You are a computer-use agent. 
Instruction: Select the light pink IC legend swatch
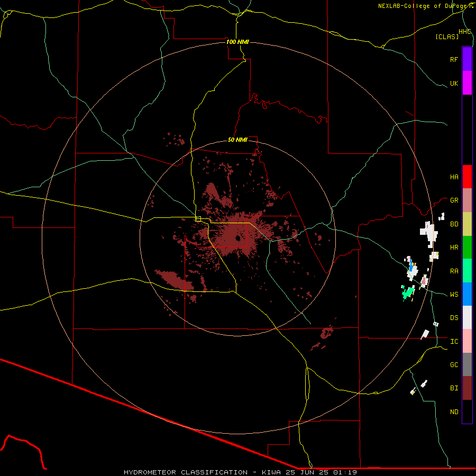(x=467, y=341)
